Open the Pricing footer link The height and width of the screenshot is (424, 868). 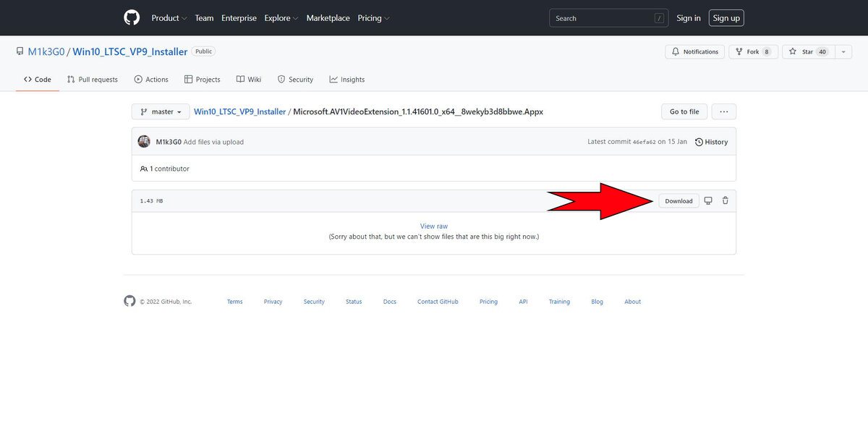click(x=488, y=302)
